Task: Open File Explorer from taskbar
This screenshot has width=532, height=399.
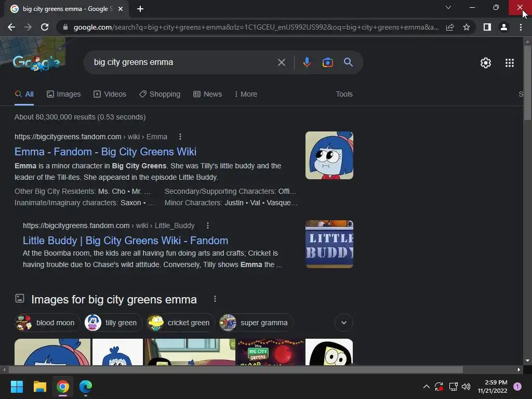Action: click(x=39, y=387)
